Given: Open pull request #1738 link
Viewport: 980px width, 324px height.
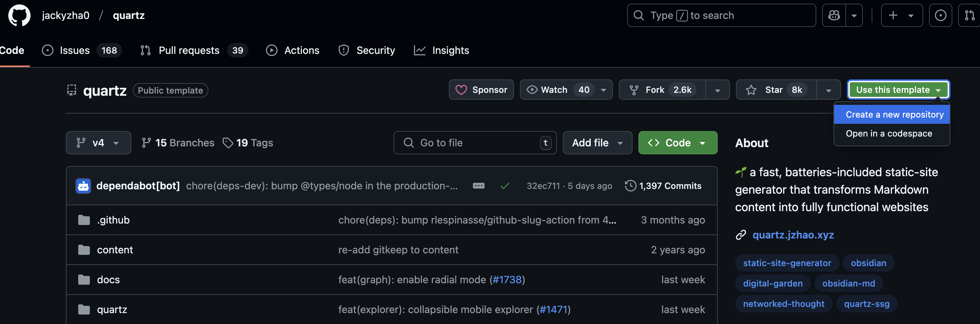Looking at the screenshot, I should coord(507,280).
